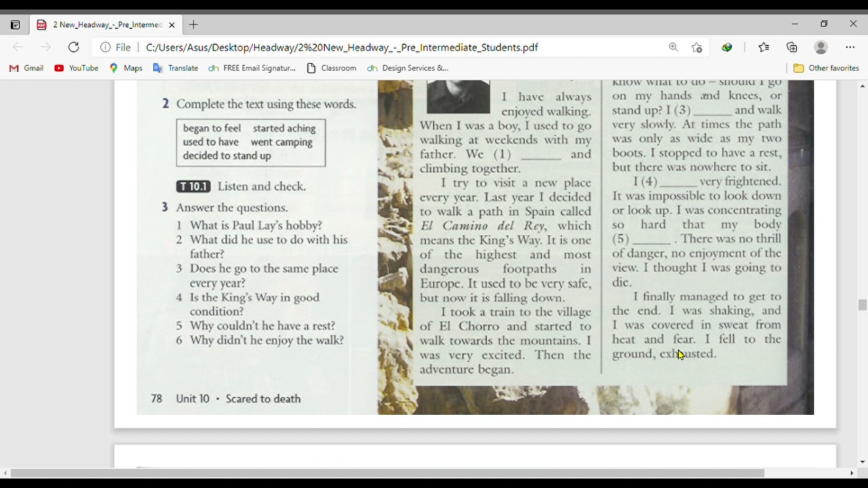868x488 pixels.
Task: Open the tab actions menu icon
Action: (16, 25)
